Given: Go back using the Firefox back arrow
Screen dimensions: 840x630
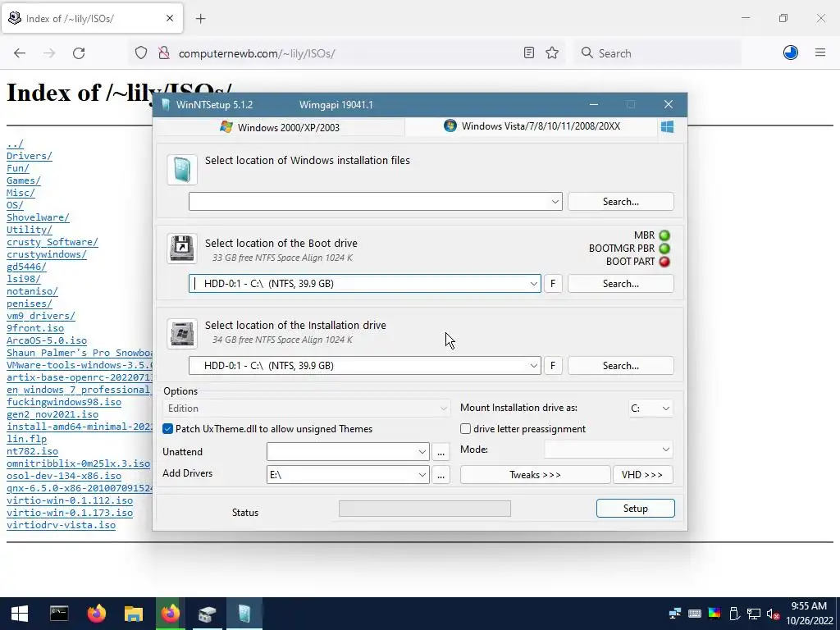Looking at the screenshot, I should [20, 53].
